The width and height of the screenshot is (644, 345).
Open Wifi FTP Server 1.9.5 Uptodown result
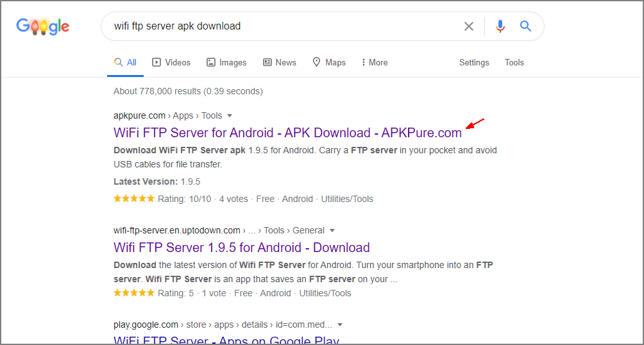click(x=241, y=248)
